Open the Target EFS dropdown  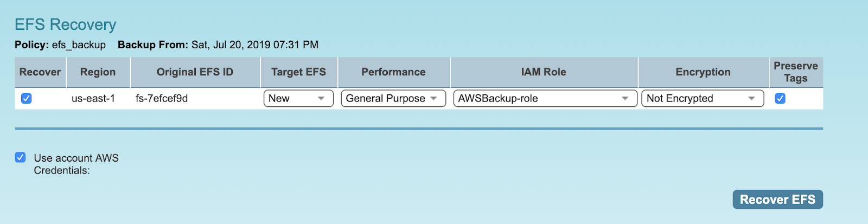[x=298, y=98]
